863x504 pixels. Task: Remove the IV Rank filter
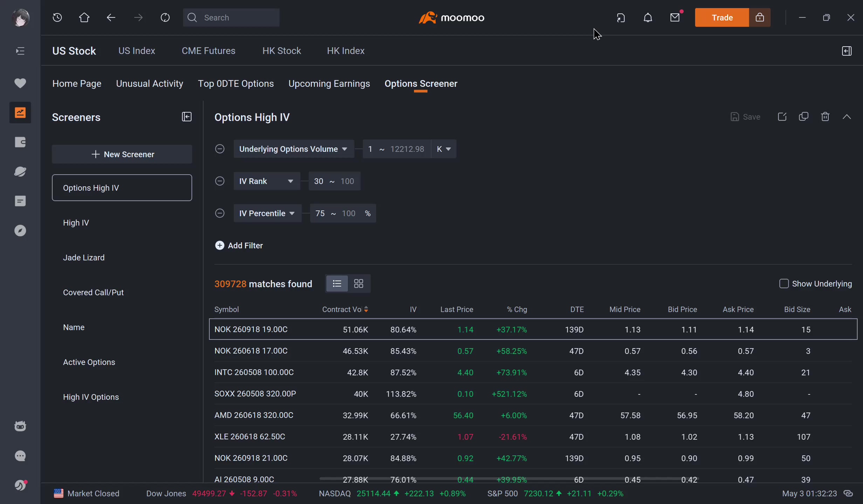pyautogui.click(x=220, y=181)
